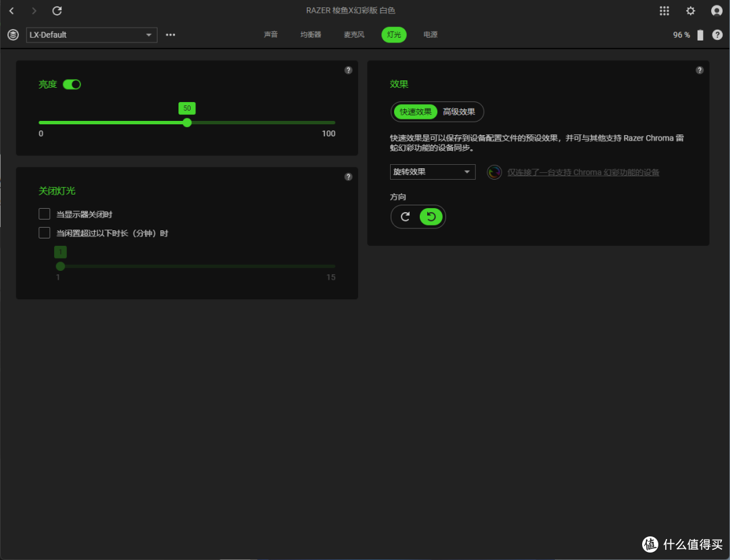Click the 仅连接了一台支持 Chroma 设备 link
The image size is (730, 560).
pos(583,172)
